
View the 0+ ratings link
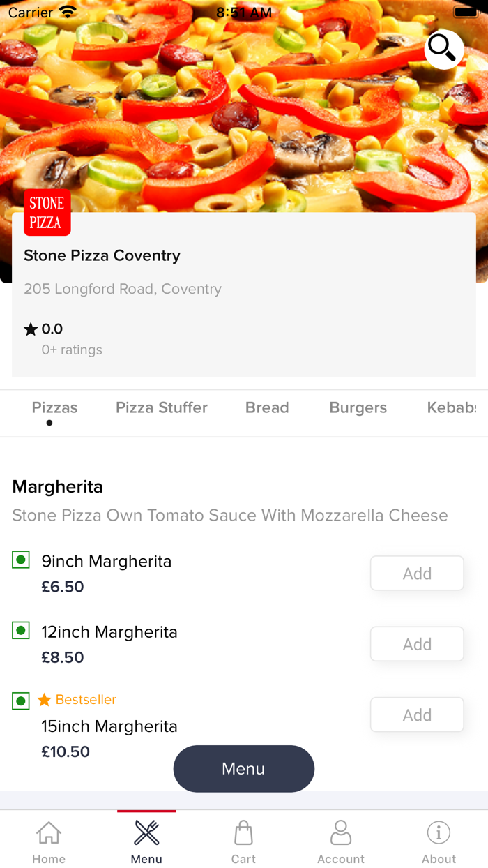click(x=72, y=349)
